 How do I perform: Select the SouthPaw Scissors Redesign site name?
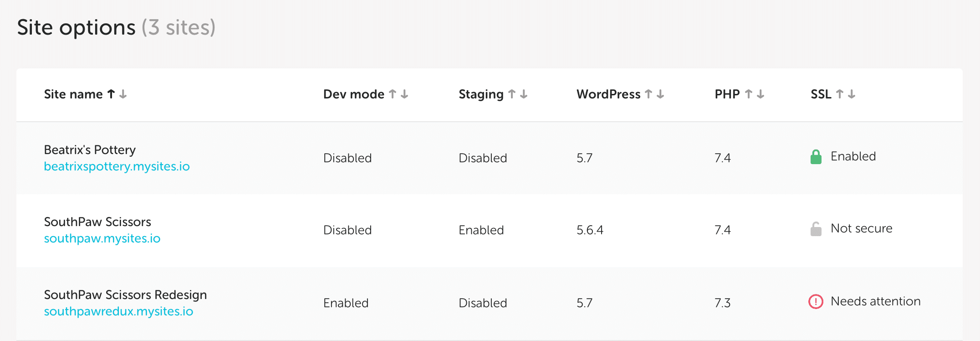tap(125, 295)
